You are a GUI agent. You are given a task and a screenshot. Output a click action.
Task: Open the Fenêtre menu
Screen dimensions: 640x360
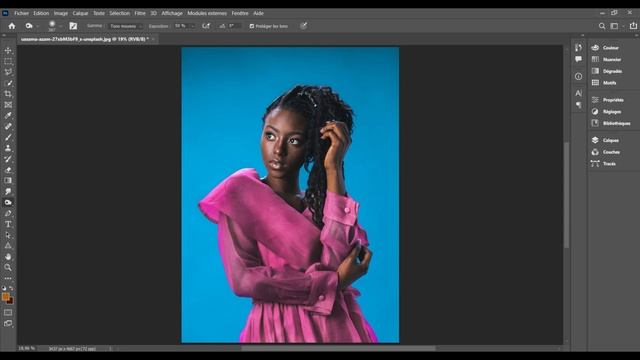240,13
